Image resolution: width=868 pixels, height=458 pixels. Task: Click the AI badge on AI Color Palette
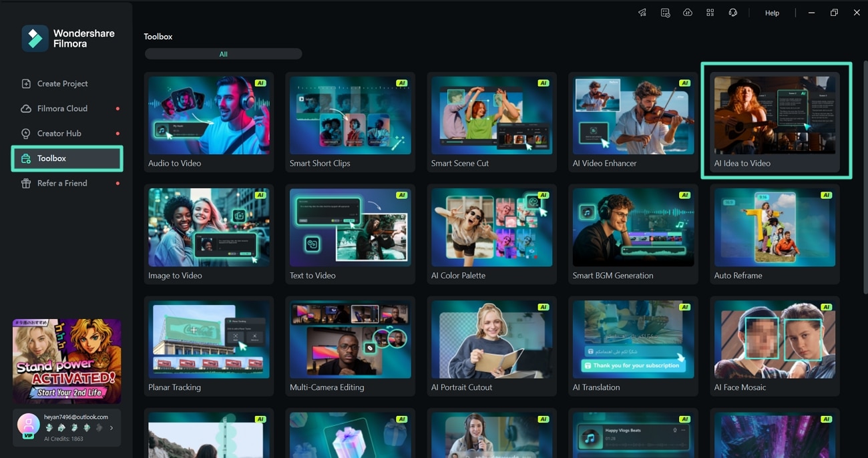544,196
